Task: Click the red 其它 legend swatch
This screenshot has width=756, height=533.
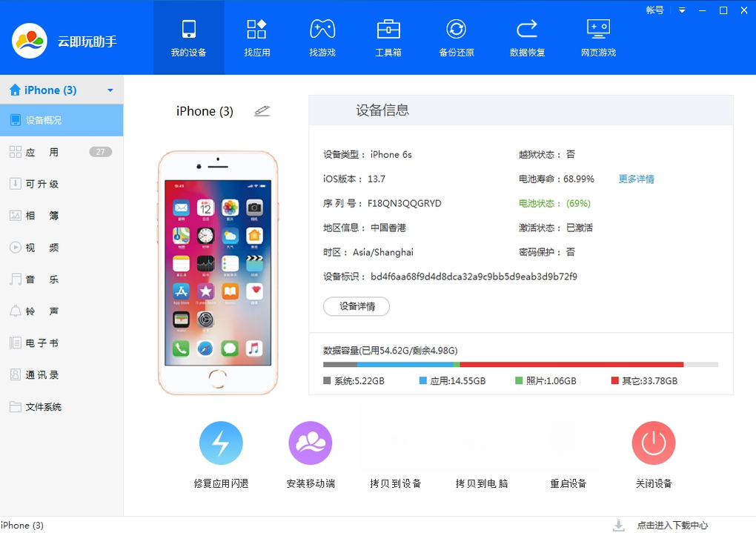Action: coord(614,380)
